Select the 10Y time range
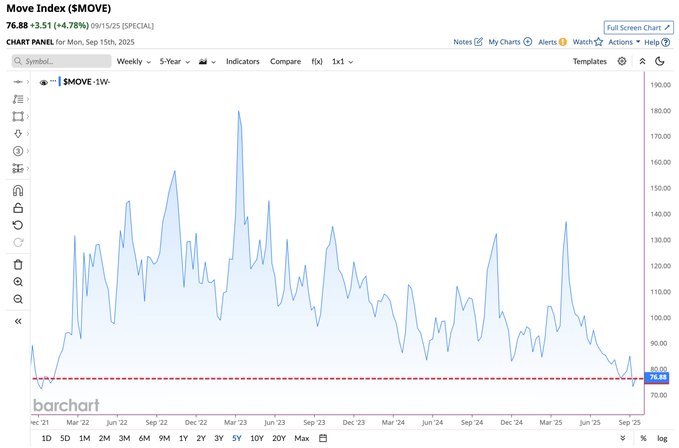Image resolution: width=679 pixels, height=448 pixels. click(257, 438)
